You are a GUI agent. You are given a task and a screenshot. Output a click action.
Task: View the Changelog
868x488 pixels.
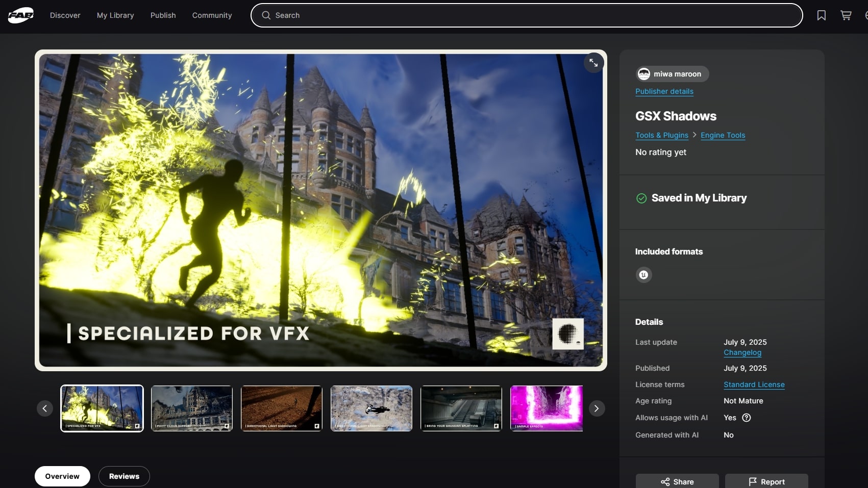742,352
